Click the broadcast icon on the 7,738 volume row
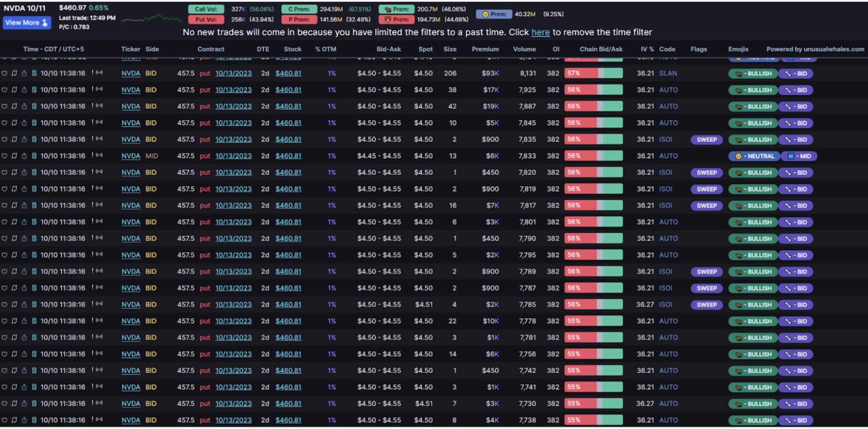 99,420
